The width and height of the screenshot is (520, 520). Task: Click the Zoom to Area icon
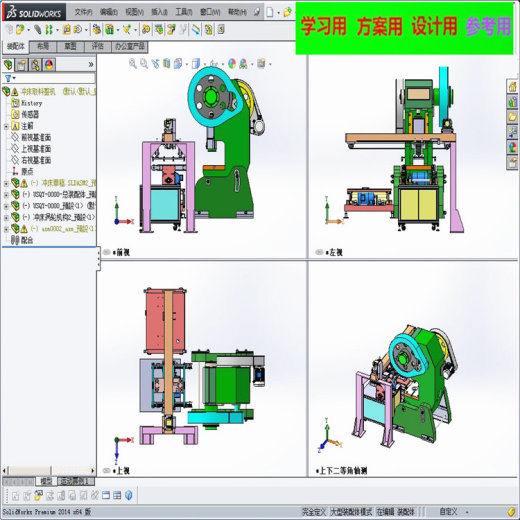pyautogui.click(x=144, y=64)
